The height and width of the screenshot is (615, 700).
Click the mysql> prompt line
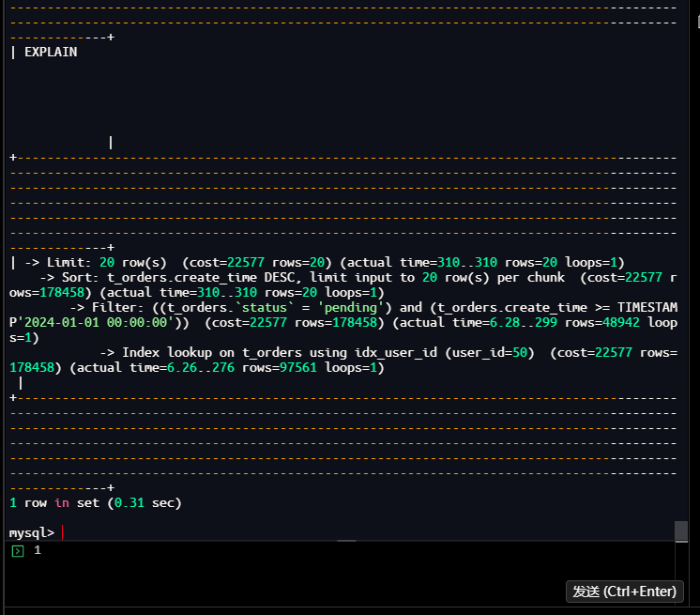32,532
